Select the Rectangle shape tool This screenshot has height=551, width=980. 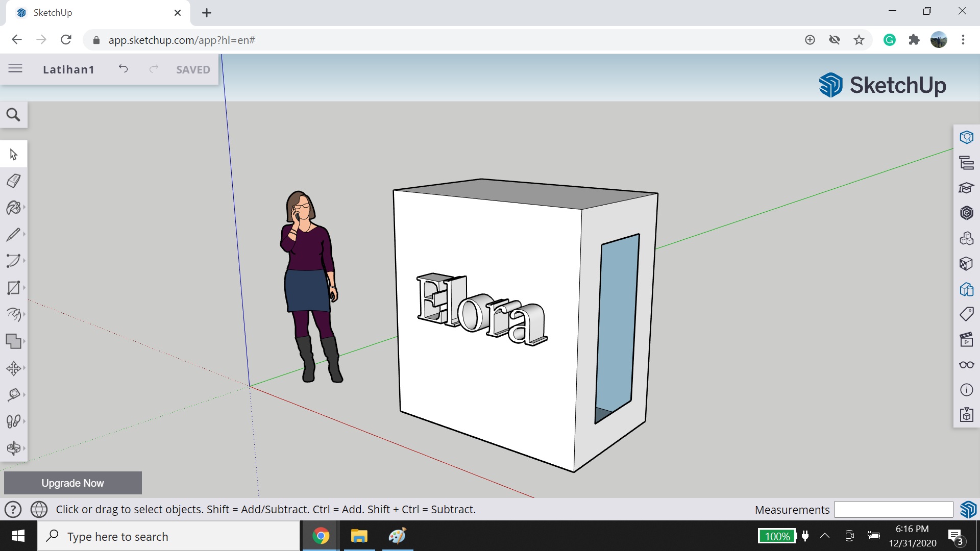(13, 288)
